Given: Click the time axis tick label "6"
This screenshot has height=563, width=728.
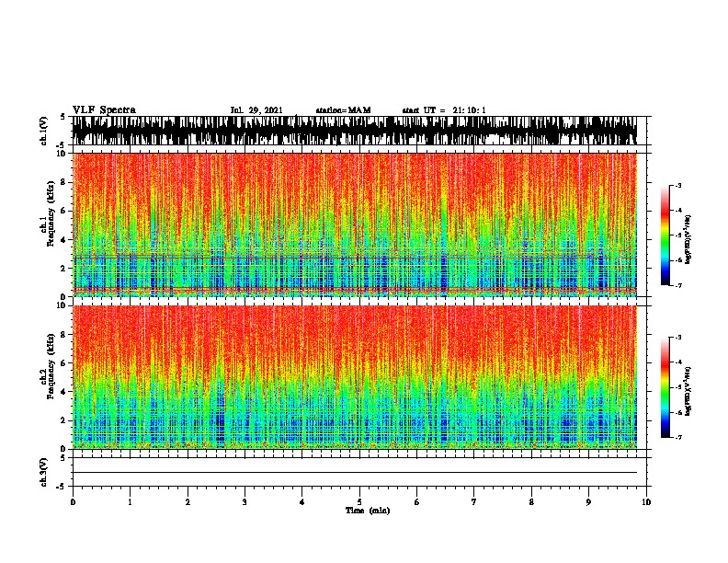Looking at the screenshot, I should pos(417,502).
